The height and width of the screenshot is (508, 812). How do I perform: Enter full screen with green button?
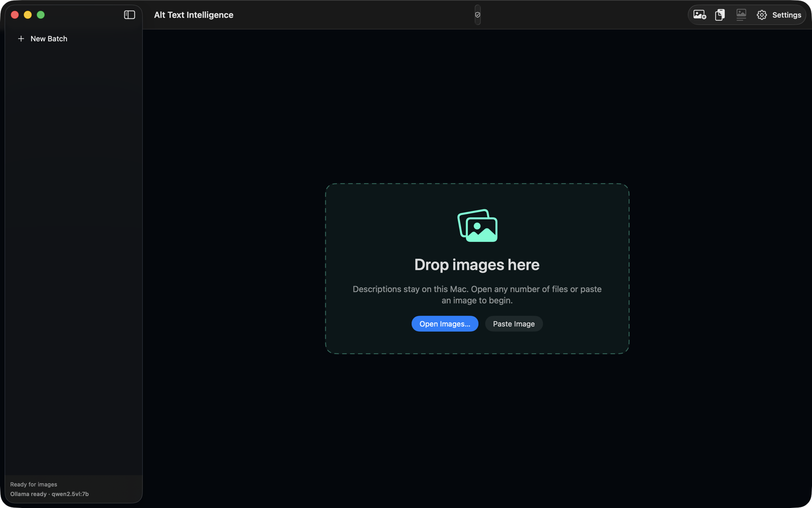pos(41,15)
